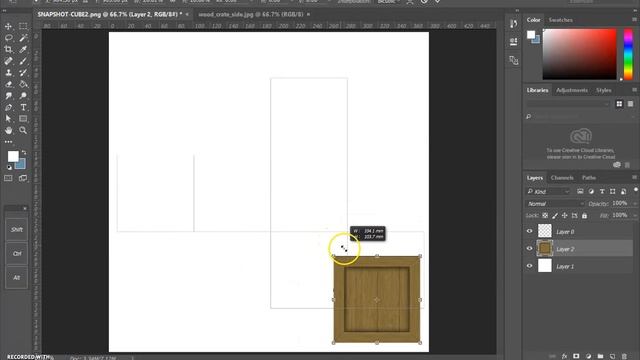
Task: Switch to the wood_crate_side.jpg document tab
Action: [251, 14]
